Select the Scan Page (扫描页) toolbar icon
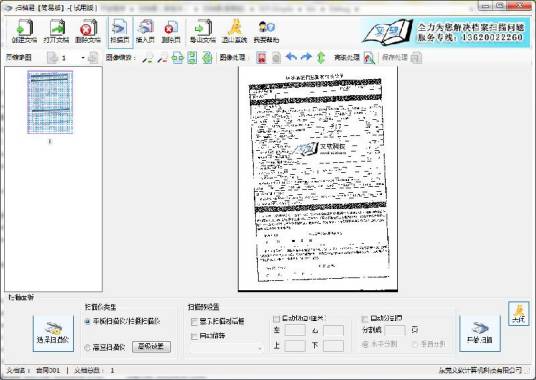Screen dimensions: 536x380 (120, 31)
